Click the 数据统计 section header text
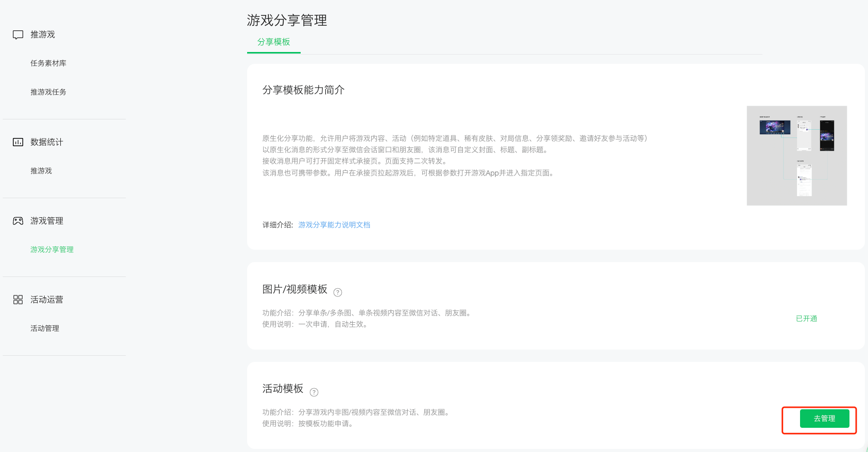Viewport: 868px width, 452px height. pyautogui.click(x=47, y=142)
